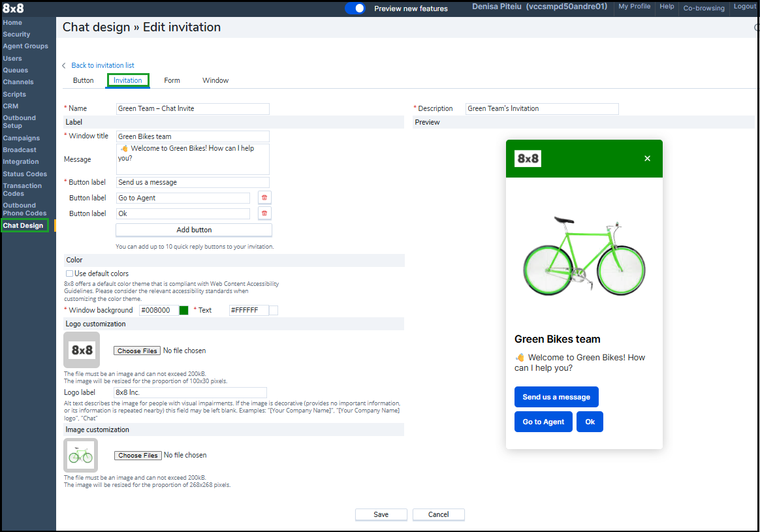The width and height of the screenshot is (760, 532).
Task: Click the Window title input field
Action: pyautogui.click(x=193, y=136)
